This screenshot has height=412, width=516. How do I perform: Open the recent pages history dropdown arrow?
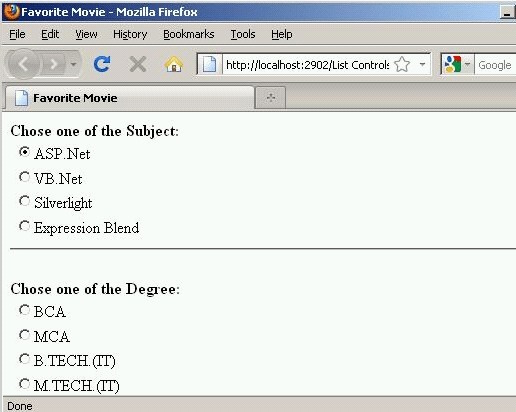pyautogui.click(x=74, y=64)
